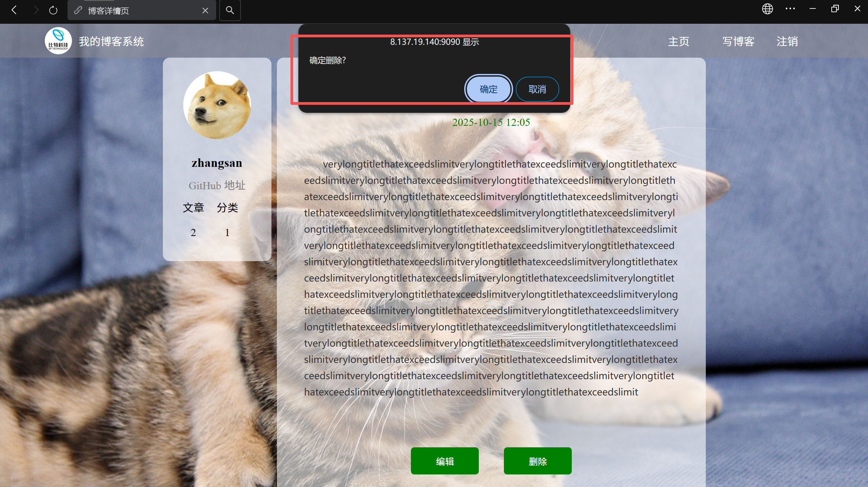Screen dimensions: 868x487
Task: Open the three-dots more menu
Action: [x=790, y=9]
